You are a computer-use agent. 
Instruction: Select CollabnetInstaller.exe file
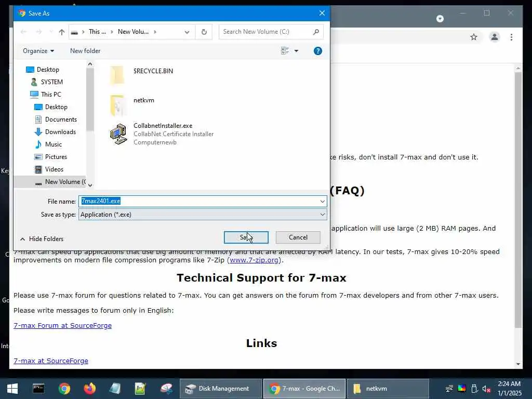pos(162,134)
